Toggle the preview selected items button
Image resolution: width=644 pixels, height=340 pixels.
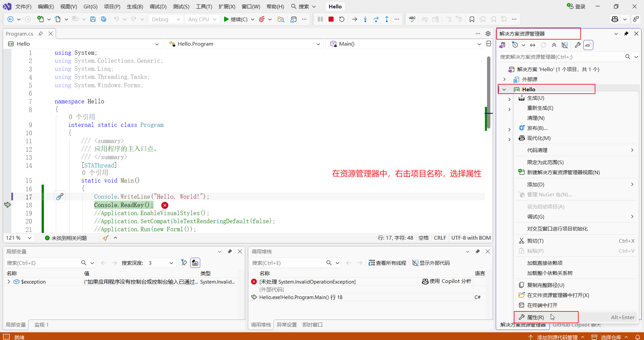[x=588, y=45]
